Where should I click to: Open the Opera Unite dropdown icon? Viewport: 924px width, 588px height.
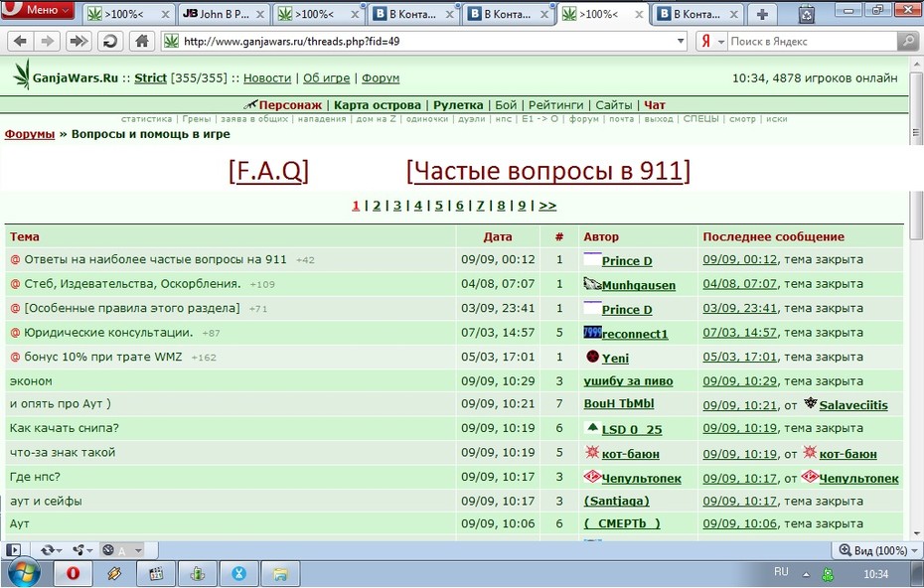click(81, 550)
